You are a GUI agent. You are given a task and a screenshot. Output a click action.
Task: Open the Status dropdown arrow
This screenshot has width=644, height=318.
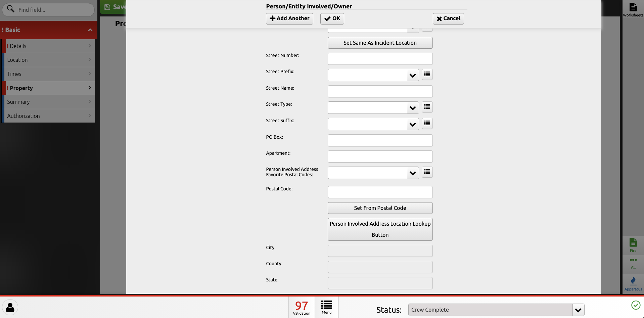click(578, 310)
